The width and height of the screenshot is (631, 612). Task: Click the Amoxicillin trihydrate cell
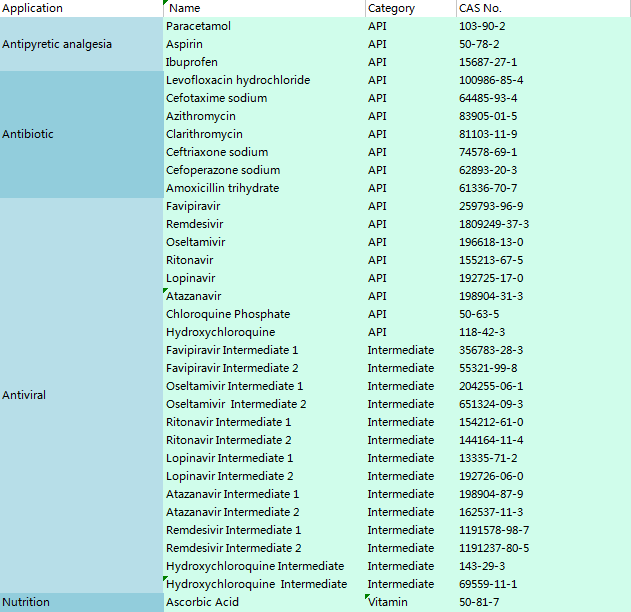click(263, 188)
